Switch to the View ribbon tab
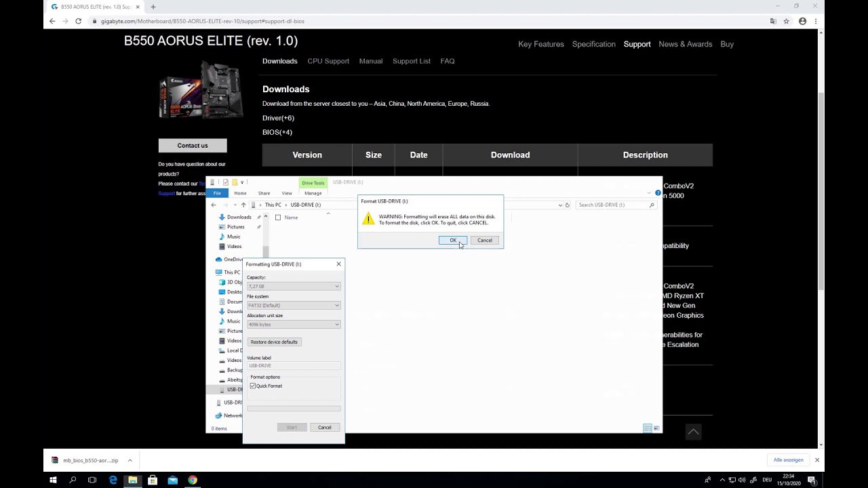868x488 pixels. 287,193
